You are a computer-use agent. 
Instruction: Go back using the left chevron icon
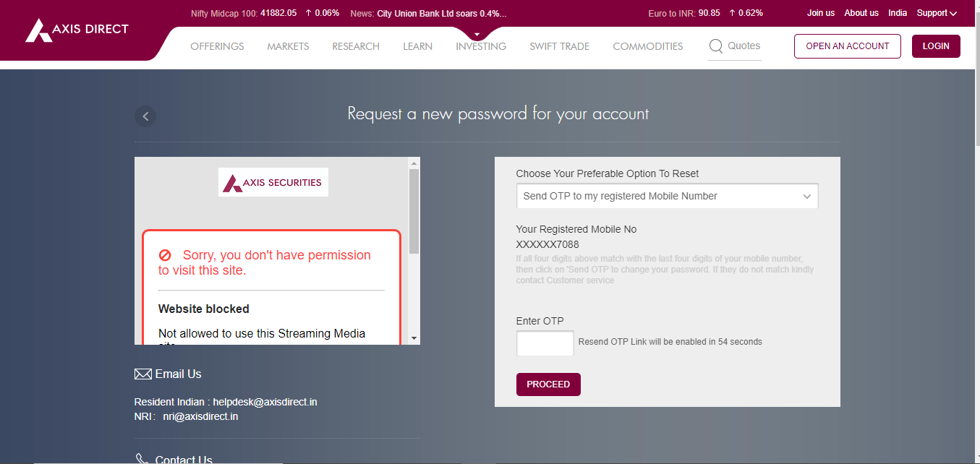pos(145,116)
